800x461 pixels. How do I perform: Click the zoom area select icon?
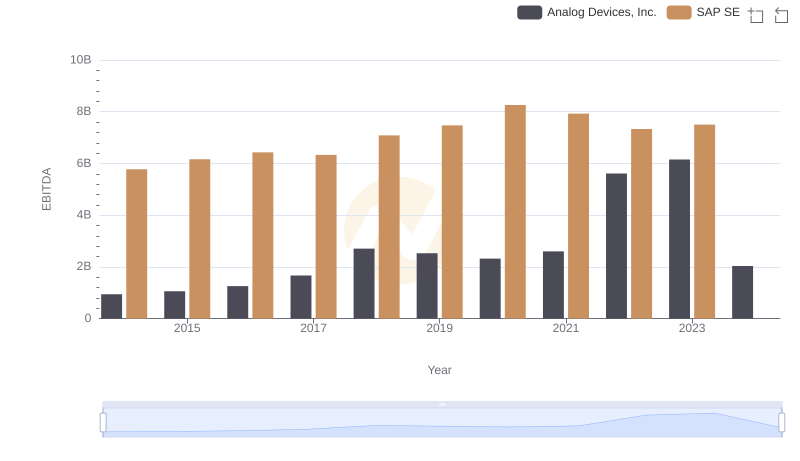[756, 14]
